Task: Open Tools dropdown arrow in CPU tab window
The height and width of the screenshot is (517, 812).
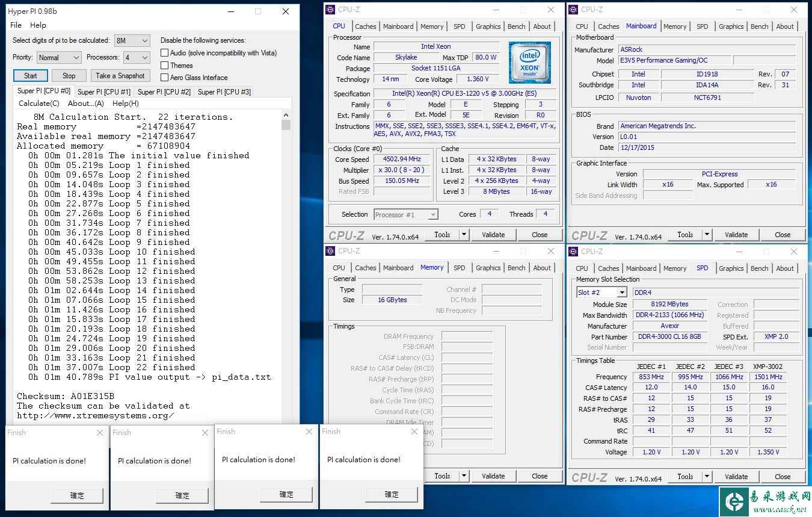Action: [464, 235]
